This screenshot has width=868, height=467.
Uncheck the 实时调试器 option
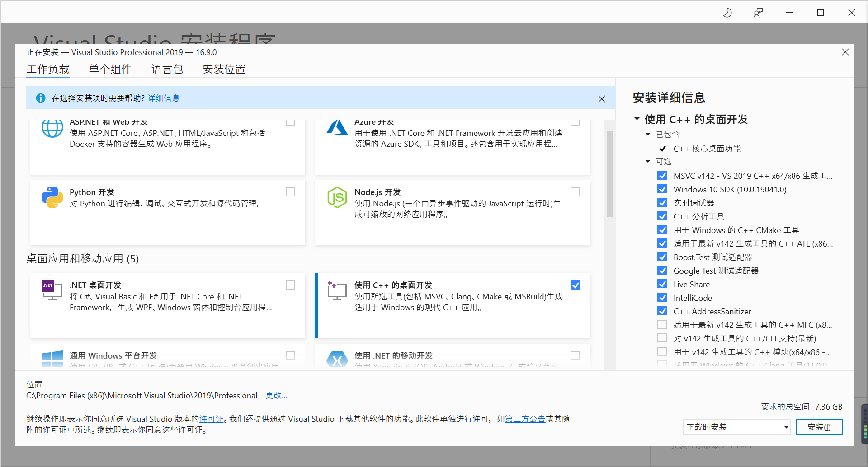(x=662, y=202)
